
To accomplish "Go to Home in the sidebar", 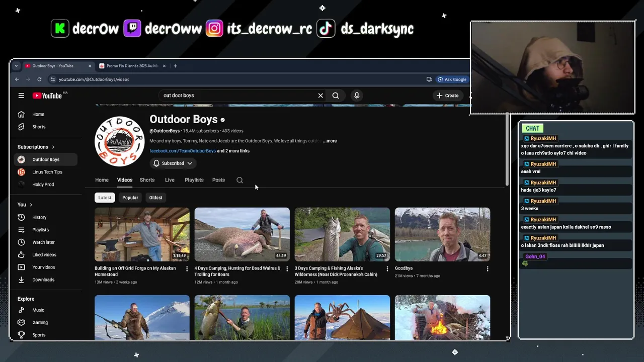I will 45,114.
